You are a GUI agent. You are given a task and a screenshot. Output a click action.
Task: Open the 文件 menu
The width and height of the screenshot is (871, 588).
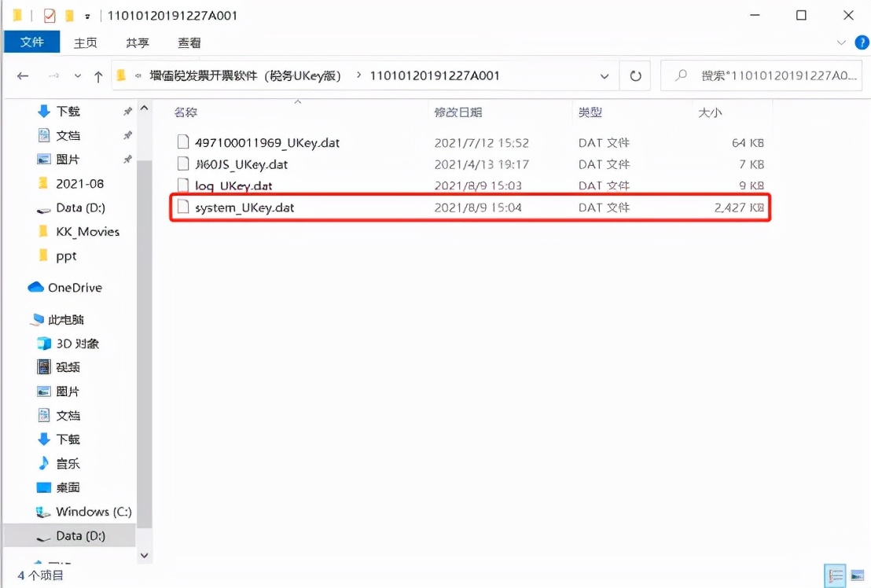click(31, 42)
